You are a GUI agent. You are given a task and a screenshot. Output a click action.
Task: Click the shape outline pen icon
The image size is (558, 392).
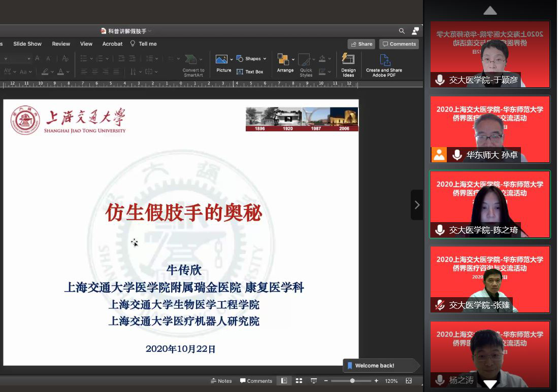click(x=322, y=72)
